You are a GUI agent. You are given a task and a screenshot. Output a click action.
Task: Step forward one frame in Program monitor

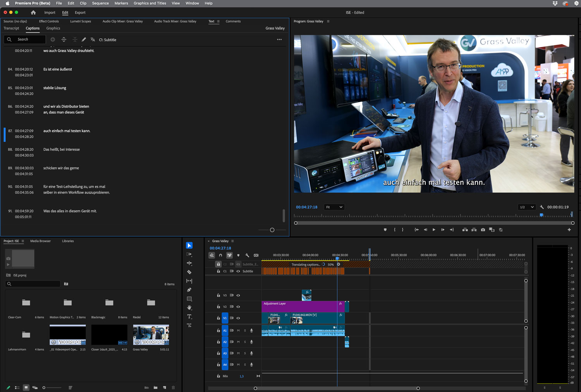pos(443,230)
